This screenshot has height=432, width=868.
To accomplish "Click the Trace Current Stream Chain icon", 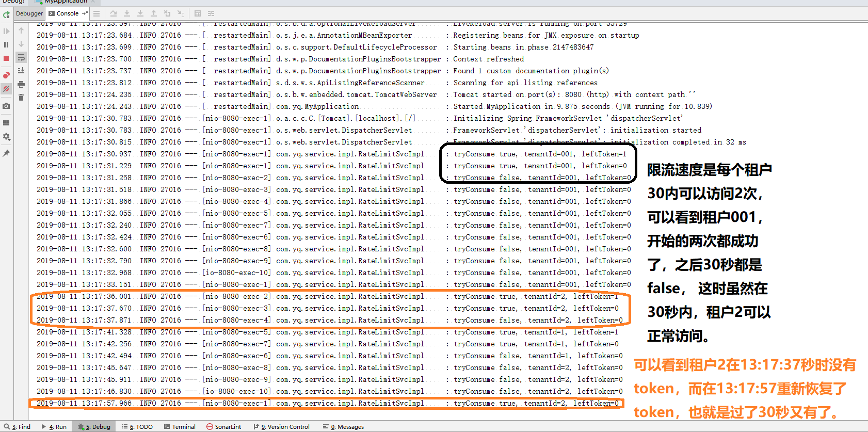I will (x=211, y=13).
